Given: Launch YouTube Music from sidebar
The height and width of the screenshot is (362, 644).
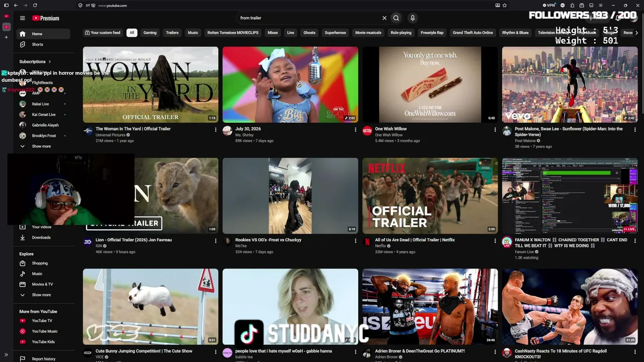Looking at the screenshot, I should (x=42, y=331).
